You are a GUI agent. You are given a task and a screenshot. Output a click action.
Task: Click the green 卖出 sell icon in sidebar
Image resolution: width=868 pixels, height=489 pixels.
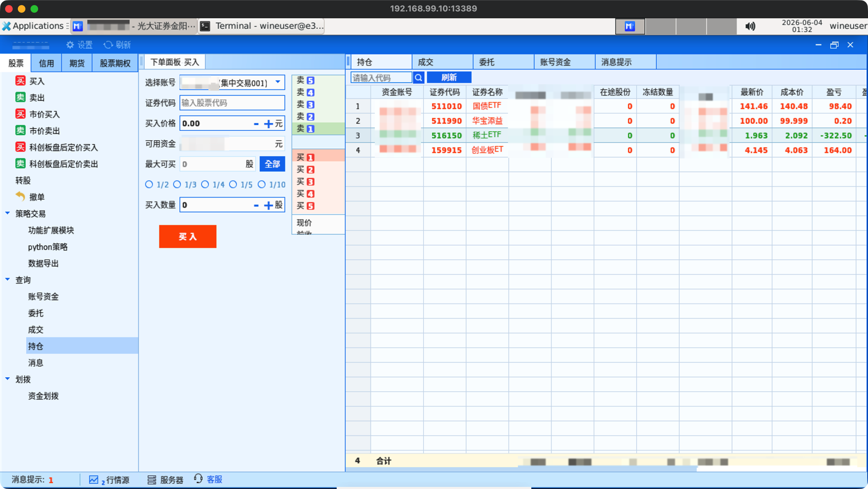[x=20, y=98]
